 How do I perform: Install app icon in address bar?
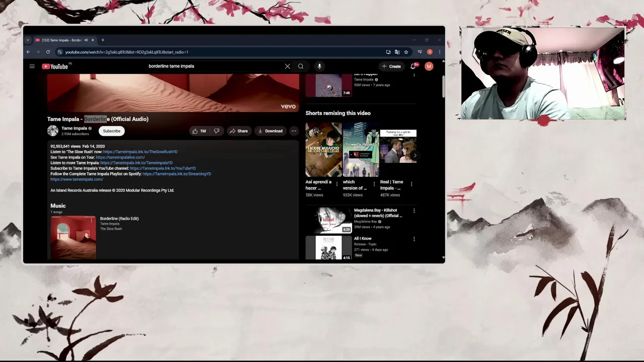pos(388,52)
